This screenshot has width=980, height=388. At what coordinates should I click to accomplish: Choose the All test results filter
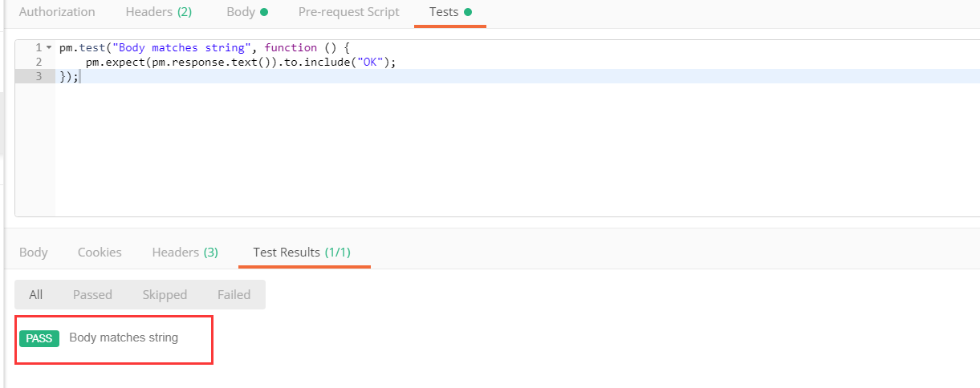35,294
